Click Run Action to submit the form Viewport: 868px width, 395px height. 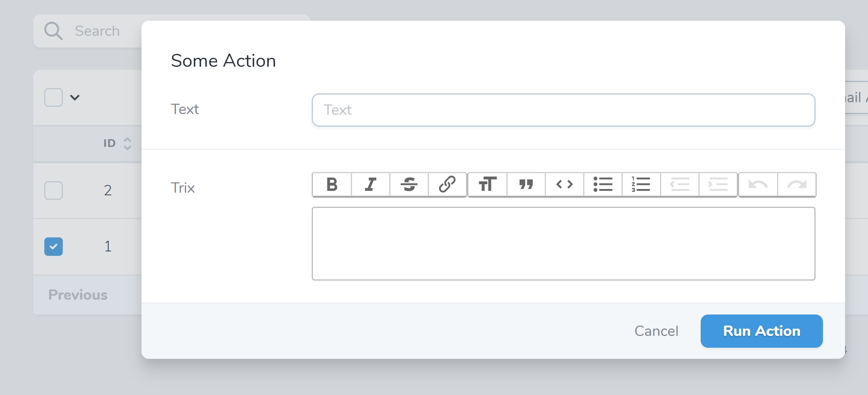click(761, 331)
